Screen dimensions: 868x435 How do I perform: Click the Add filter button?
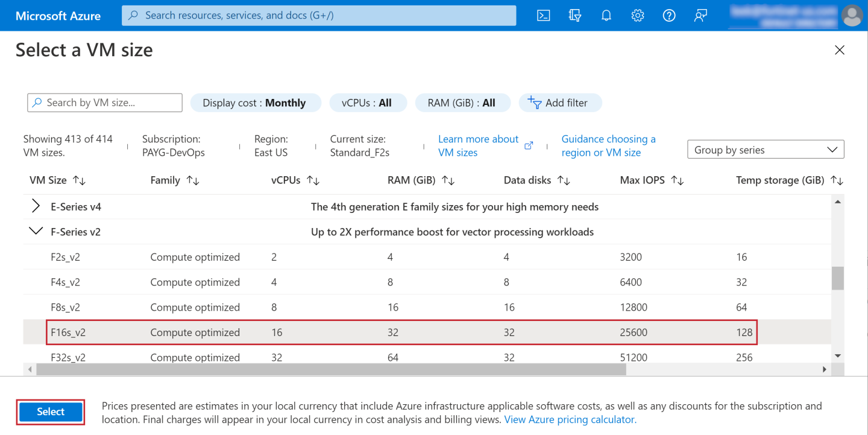click(559, 103)
